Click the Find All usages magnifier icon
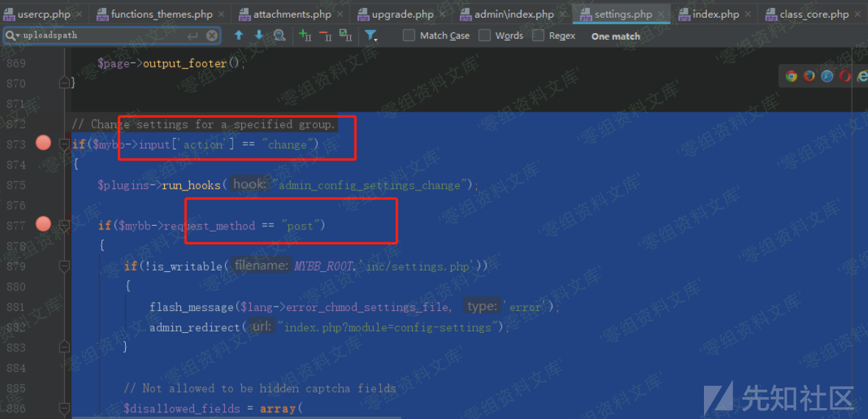The height and width of the screenshot is (419, 868). [x=280, y=35]
